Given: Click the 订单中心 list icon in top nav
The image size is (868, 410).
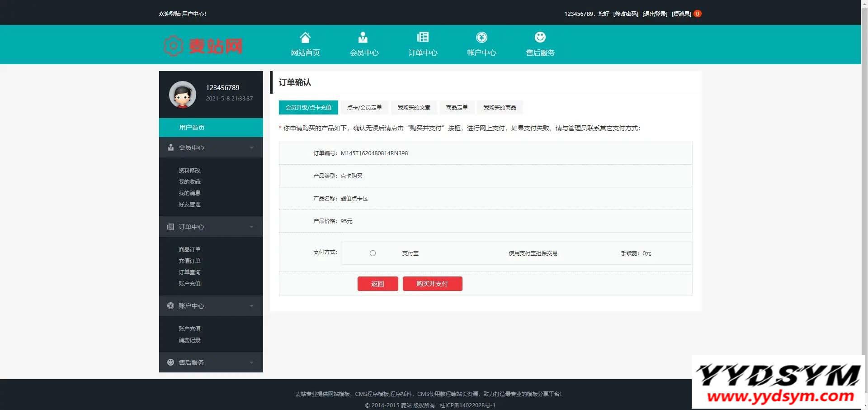Looking at the screenshot, I should [x=423, y=37].
